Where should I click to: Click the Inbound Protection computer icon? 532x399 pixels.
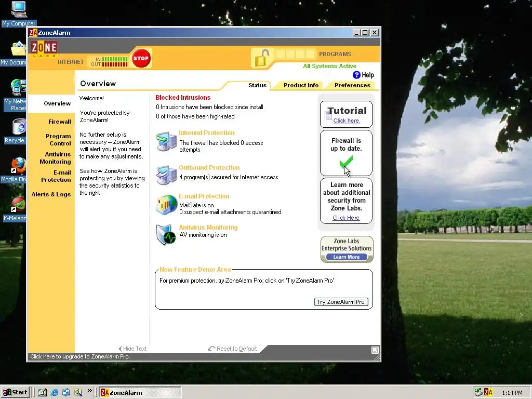click(x=166, y=141)
